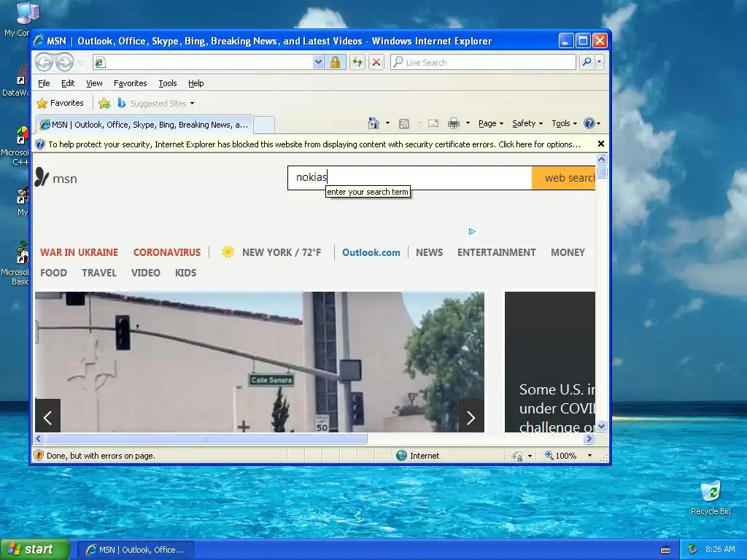Open the File menu
The image size is (747, 560).
point(44,83)
